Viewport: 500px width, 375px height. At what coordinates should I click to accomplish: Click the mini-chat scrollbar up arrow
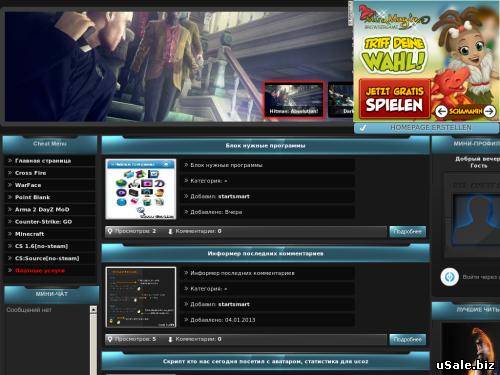click(93, 310)
